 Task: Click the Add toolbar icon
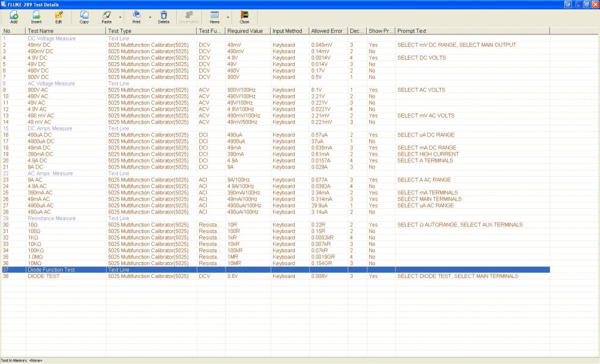pyautogui.click(x=14, y=15)
